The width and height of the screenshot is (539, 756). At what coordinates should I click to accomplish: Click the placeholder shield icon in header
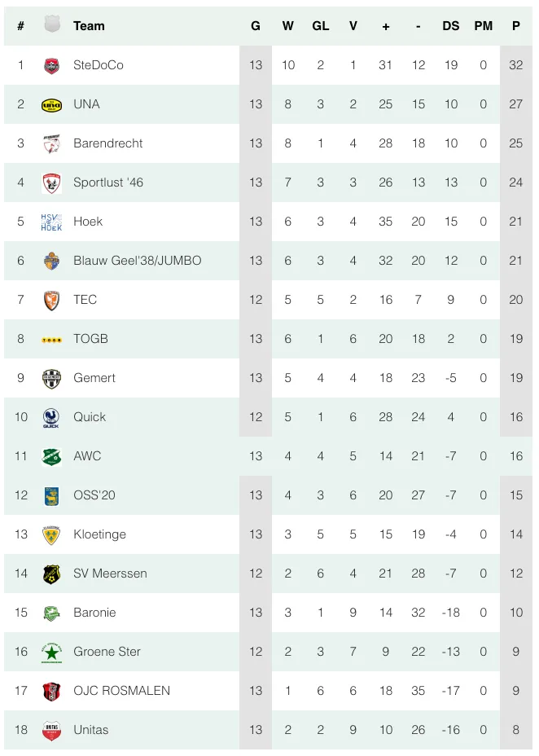pyautogui.click(x=52, y=24)
